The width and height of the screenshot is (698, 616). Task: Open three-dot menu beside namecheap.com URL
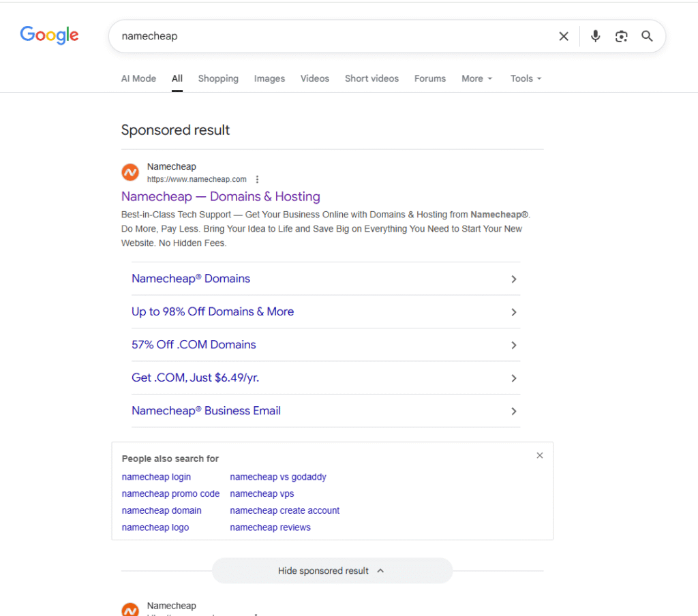[x=257, y=179]
